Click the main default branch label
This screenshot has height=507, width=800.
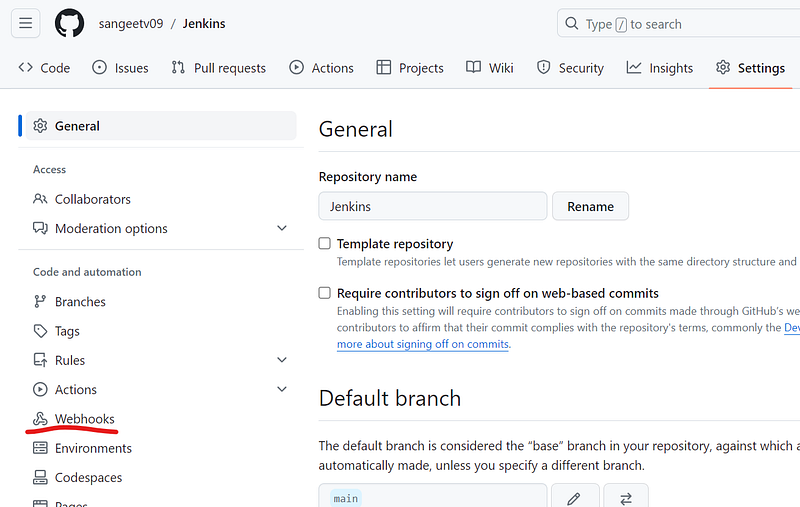pos(345,498)
